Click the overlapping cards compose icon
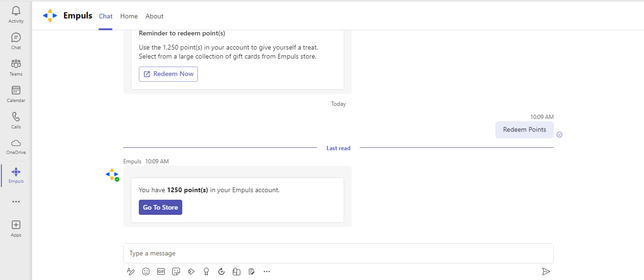Viewport: 644px width, 280px height. pos(237,272)
